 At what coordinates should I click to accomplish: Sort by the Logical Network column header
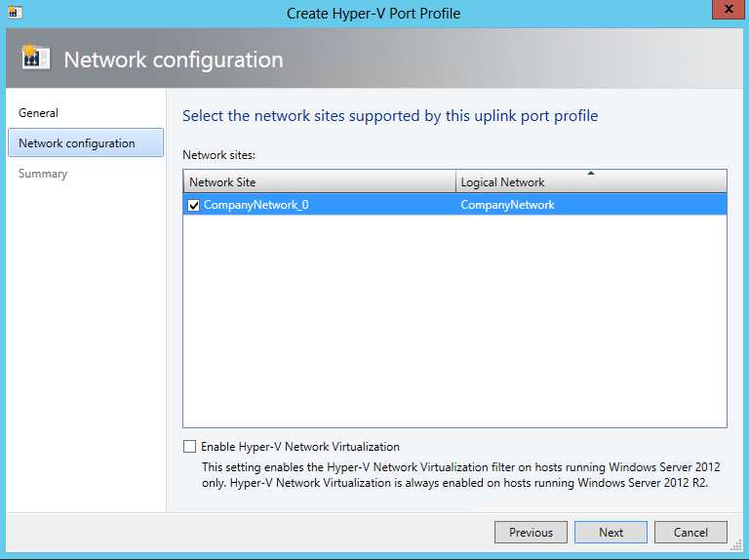click(591, 182)
